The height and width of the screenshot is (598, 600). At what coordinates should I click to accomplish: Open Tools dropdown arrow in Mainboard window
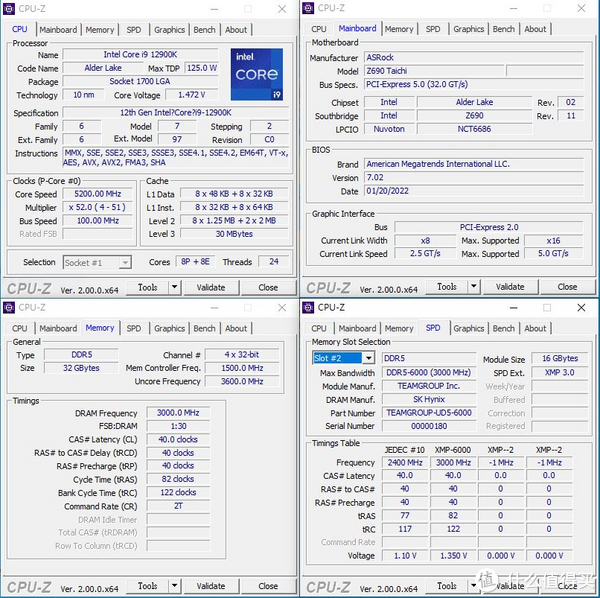click(x=474, y=287)
